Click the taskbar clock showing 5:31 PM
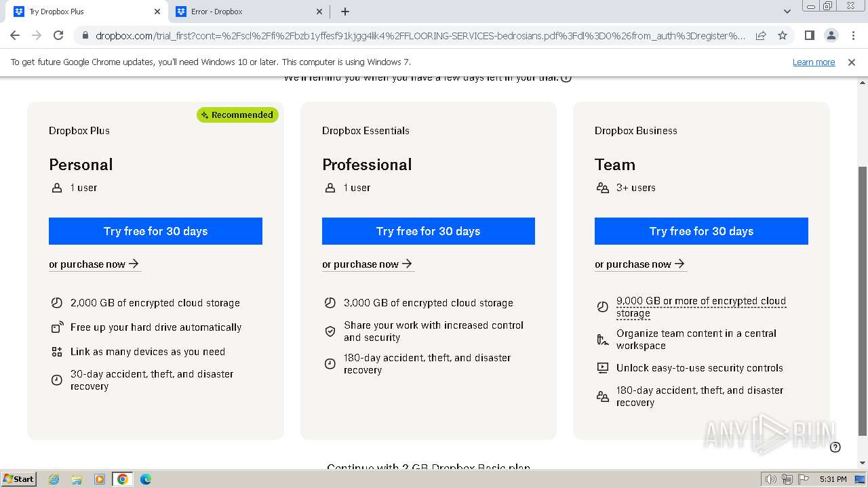This screenshot has height=488, width=868. point(833,479)
